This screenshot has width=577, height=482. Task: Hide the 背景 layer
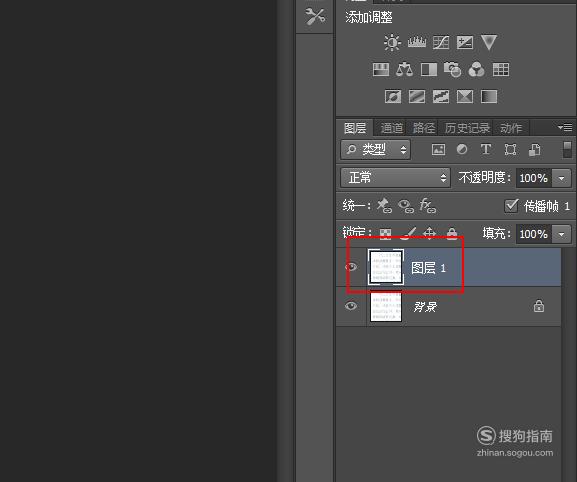(351, 306)
